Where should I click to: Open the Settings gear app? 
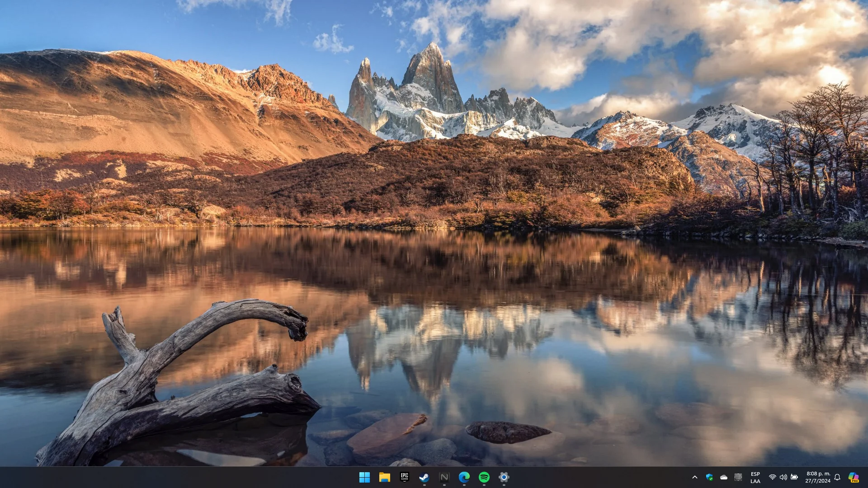504,477
